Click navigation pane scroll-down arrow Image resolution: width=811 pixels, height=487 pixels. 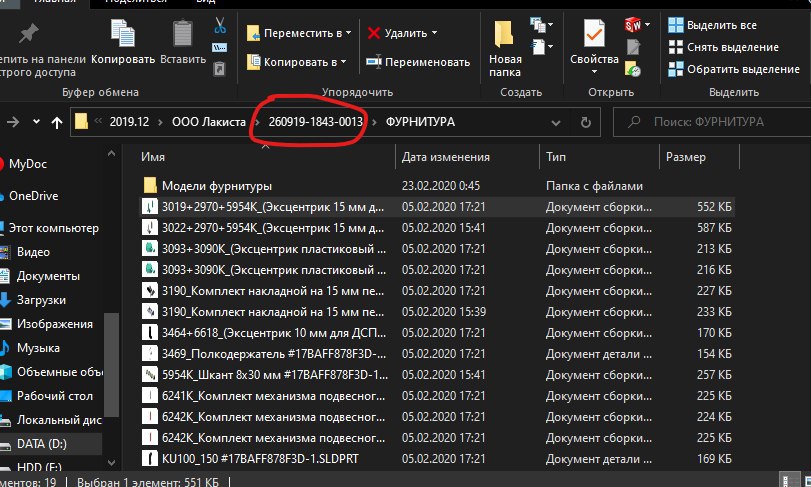pos(111,462)
